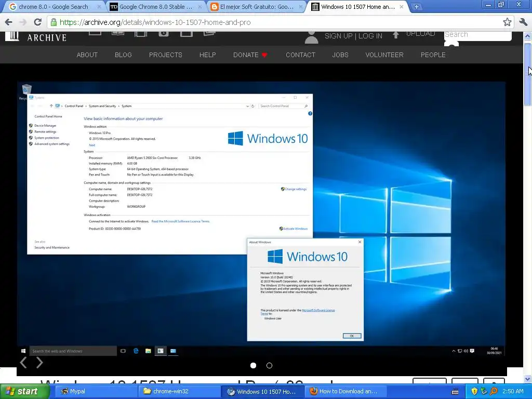Close the 'El mejor Soft Gratuito' tab

click(x=301, y=7)
